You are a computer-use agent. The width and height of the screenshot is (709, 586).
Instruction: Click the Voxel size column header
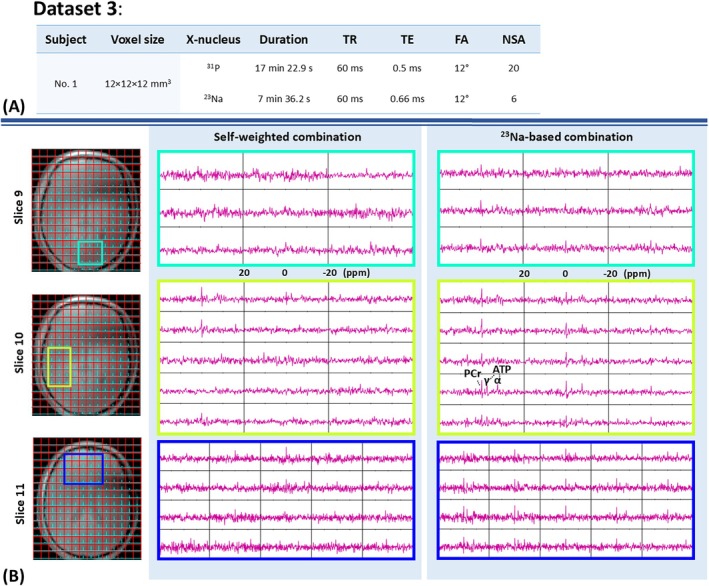[x=137, y=39]
